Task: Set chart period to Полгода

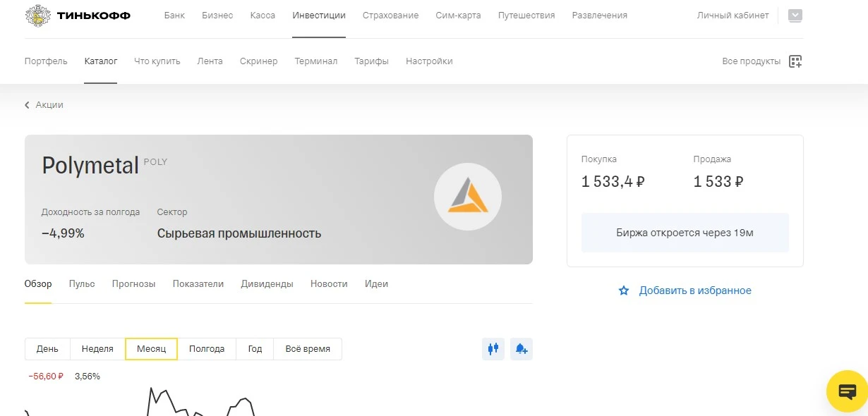Action: coord(207,349)
